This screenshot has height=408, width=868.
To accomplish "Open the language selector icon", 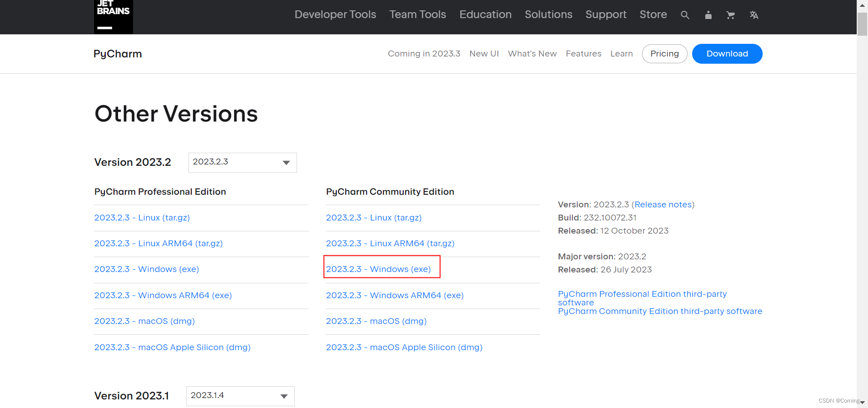I will pyautogui.click(x=754, y=15).
